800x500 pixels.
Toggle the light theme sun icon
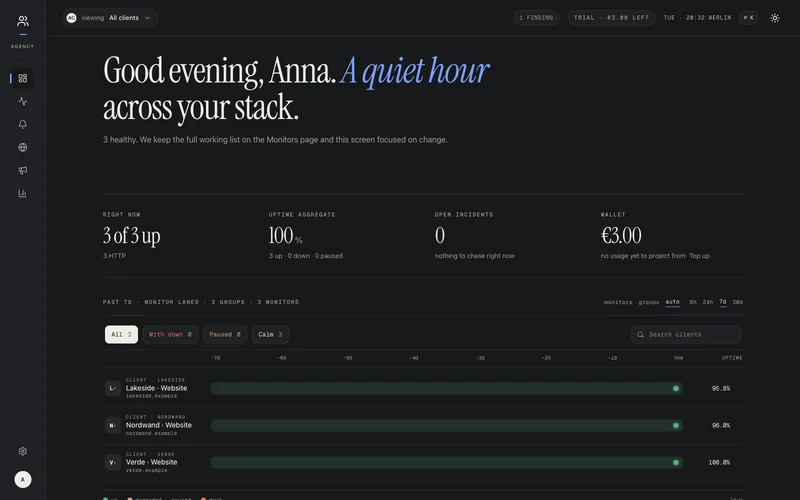(774, 18)
